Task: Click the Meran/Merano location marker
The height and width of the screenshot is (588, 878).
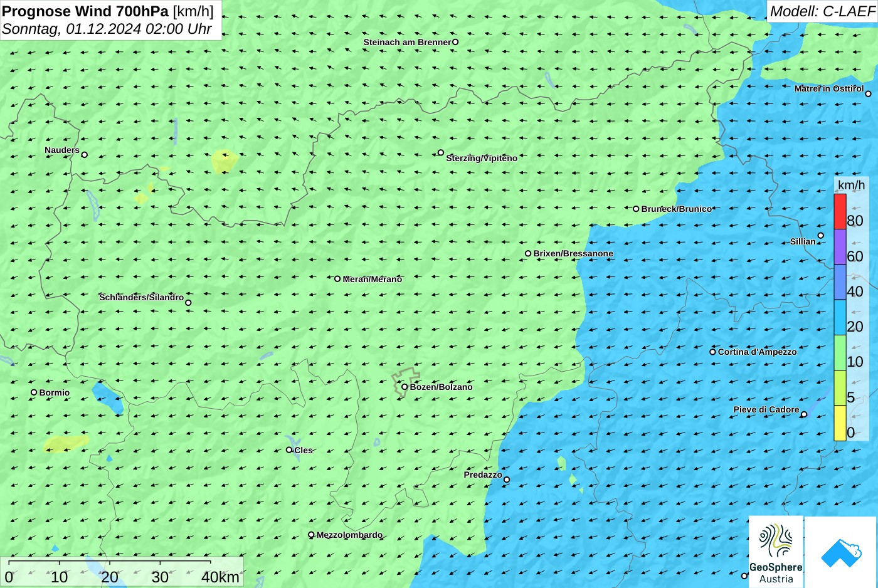Action: (x=337, y=279)
